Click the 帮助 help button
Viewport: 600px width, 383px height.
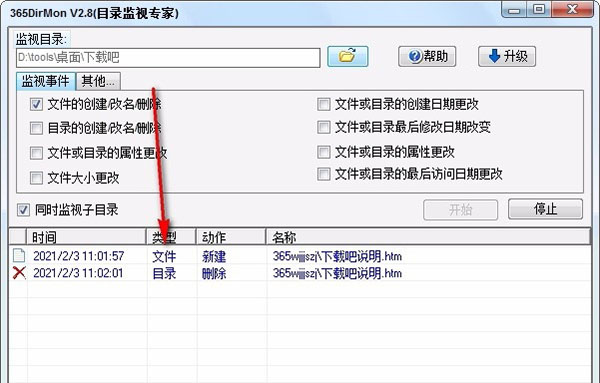pos(427,57)
